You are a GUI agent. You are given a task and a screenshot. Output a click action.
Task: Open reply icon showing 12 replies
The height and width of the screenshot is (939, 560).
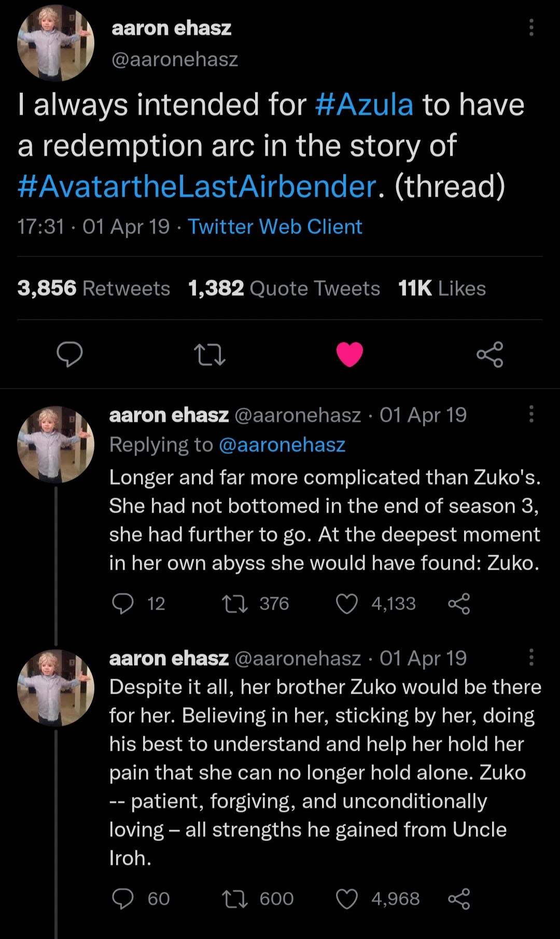point(123,604)
